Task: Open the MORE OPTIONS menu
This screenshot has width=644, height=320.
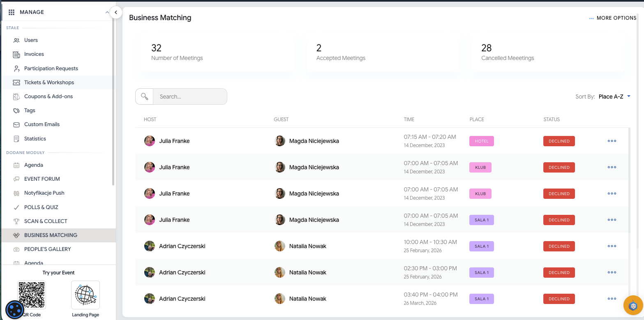Action: coord(612,18)
